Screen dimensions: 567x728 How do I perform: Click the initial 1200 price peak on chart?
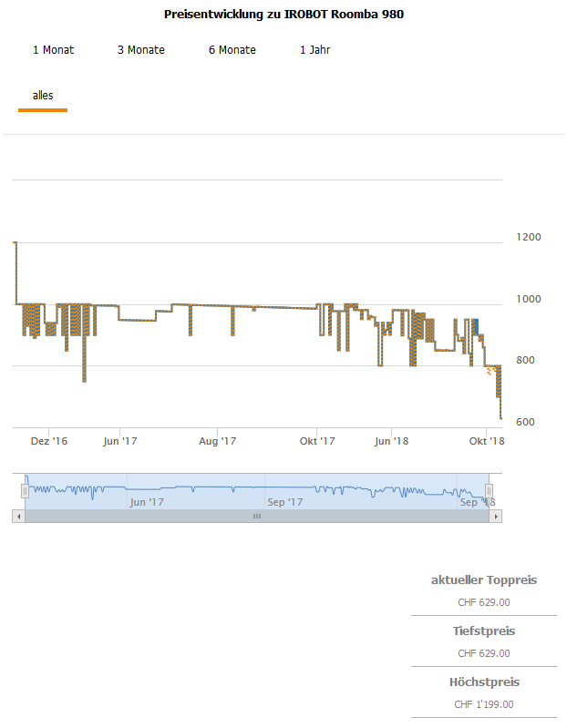pos(15,243)
